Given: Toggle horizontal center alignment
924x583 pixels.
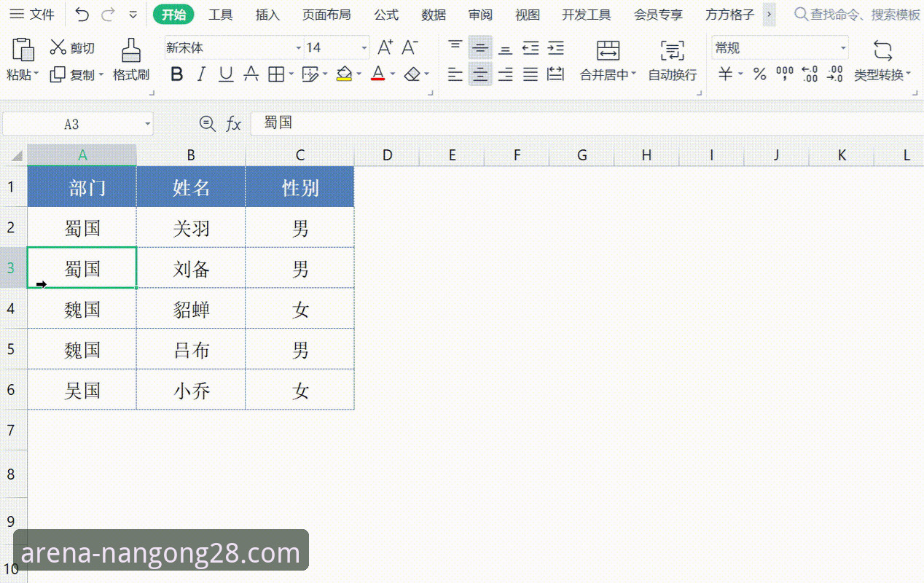Looking at the screenshot, I should pos(480,74).
